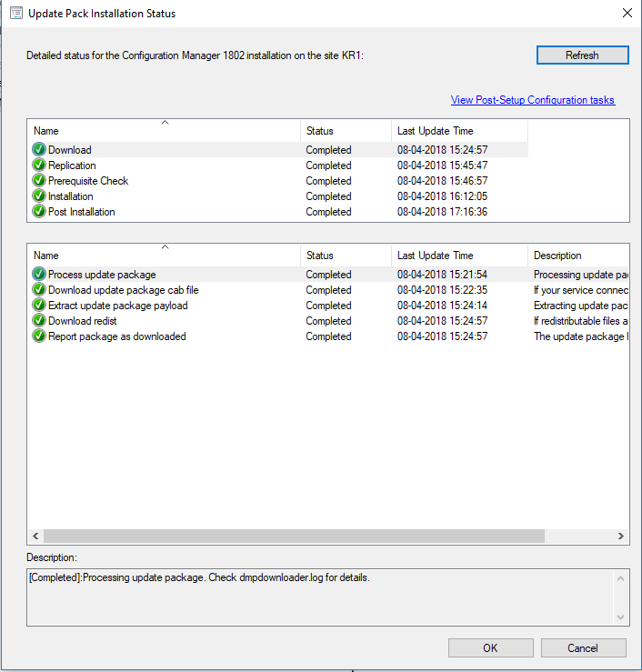Screen dimensions: 642x672
Task: Confirm the dialog with OK
Action: [491, 647]
